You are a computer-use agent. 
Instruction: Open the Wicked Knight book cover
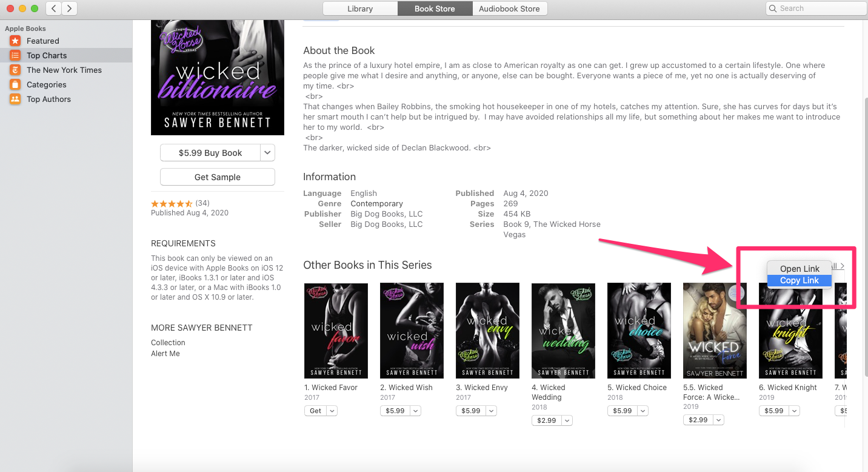tap(790, 331)
